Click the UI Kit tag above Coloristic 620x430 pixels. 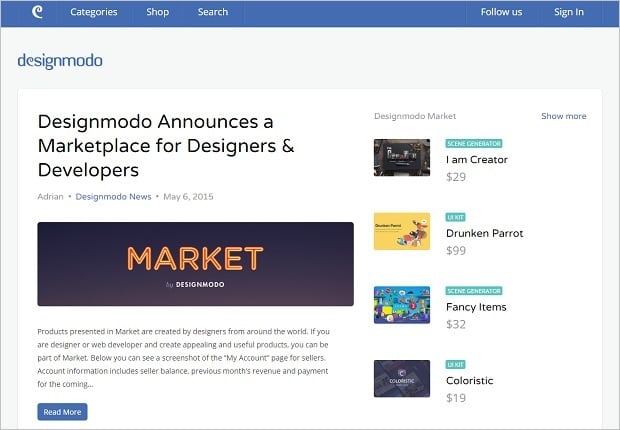click(x=457, y=365)
